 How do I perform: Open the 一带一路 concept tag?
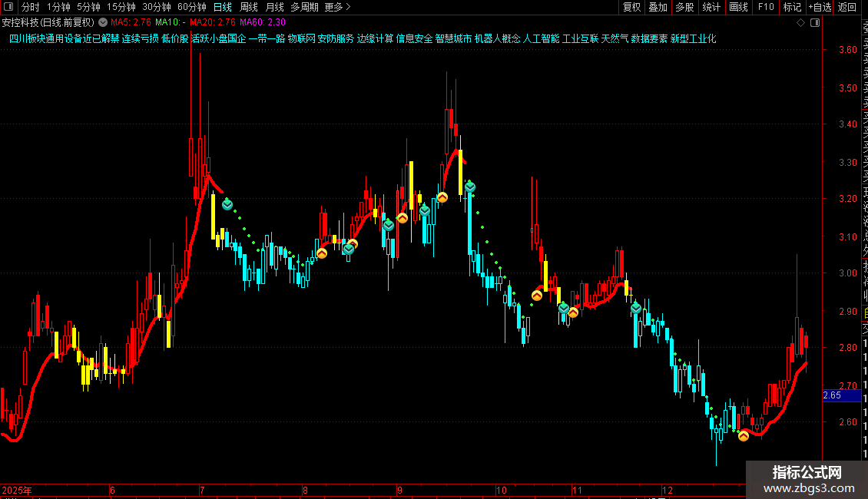pyautogui.click(x=267, y=38)
